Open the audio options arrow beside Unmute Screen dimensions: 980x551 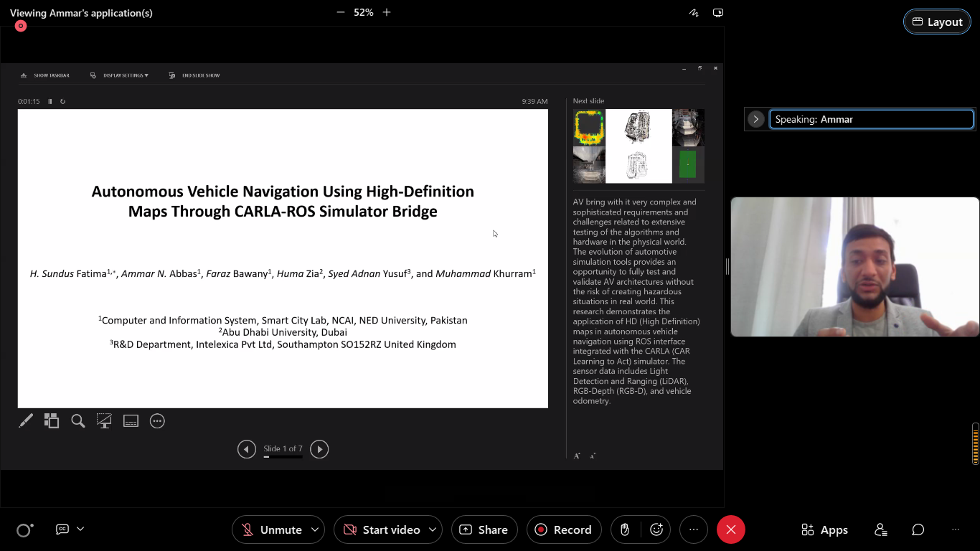[315, 529]
